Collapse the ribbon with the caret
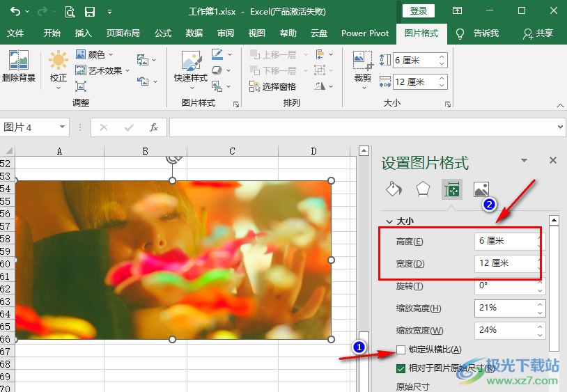567x392 pixels. (x=560, y=105)
